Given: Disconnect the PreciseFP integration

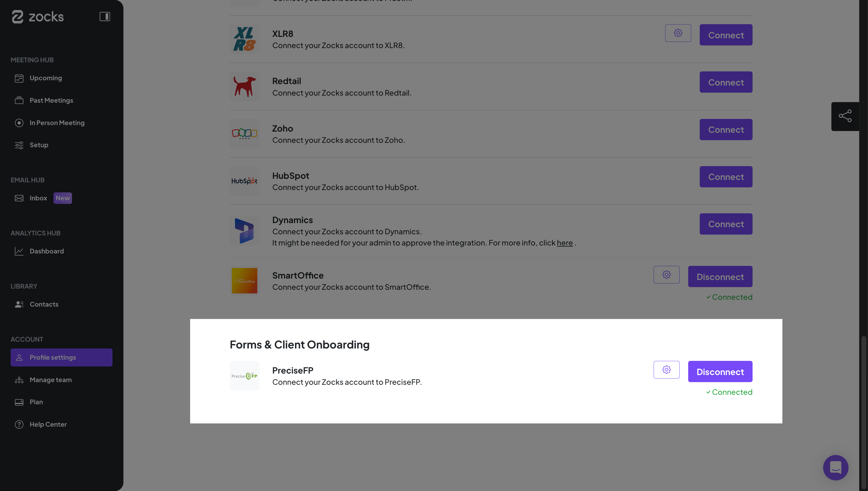Looking at the screenshot, I should pos(720,371).
